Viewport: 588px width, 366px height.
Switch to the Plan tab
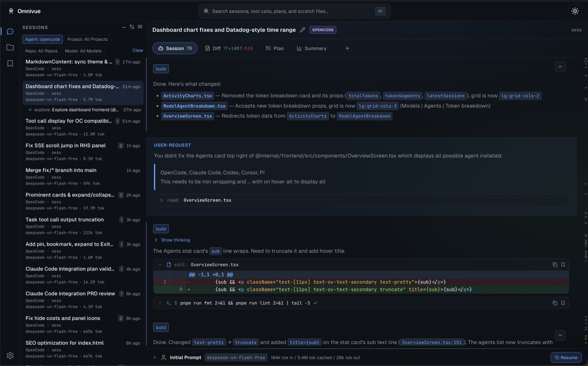coord(274,48)
